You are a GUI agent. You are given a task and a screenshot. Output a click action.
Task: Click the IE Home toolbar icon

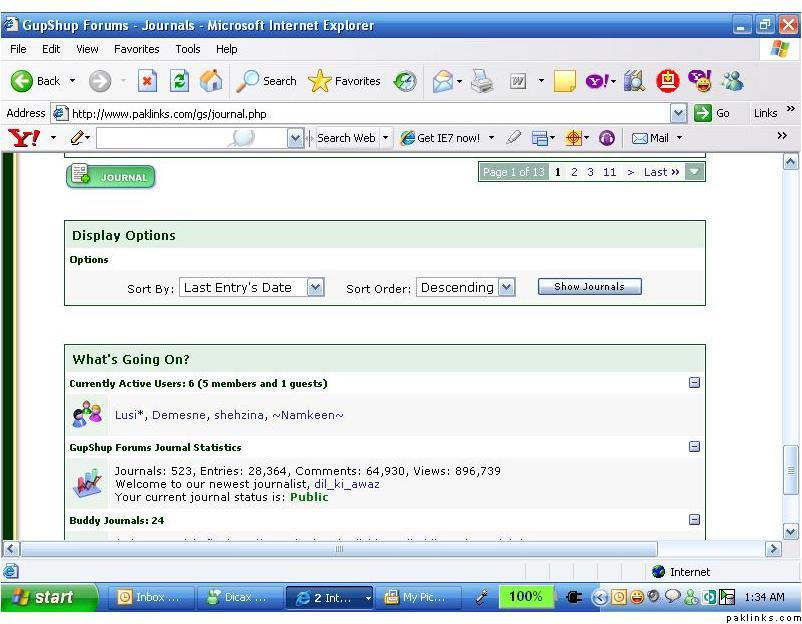[x=211, y=81]
